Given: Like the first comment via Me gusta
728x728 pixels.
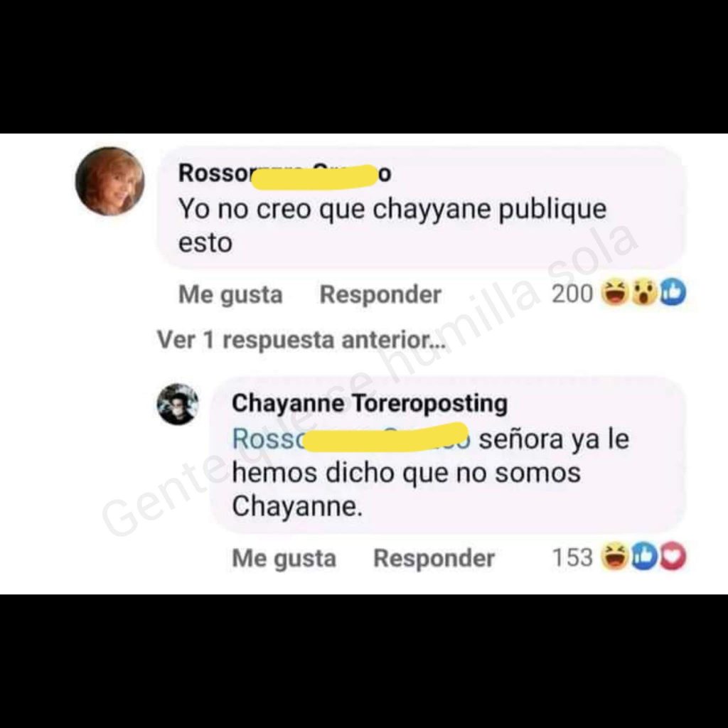Looking at the screenshot, I should point(230,294).
